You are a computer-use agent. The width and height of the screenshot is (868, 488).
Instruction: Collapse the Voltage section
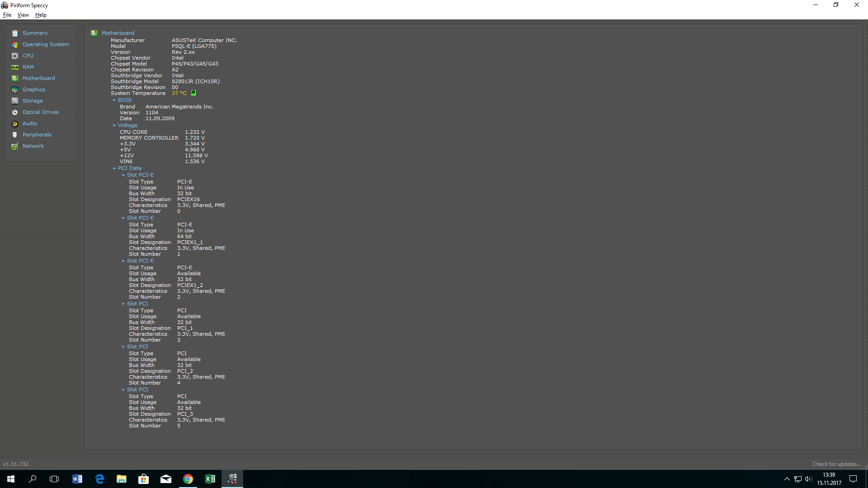coord(114,126)
